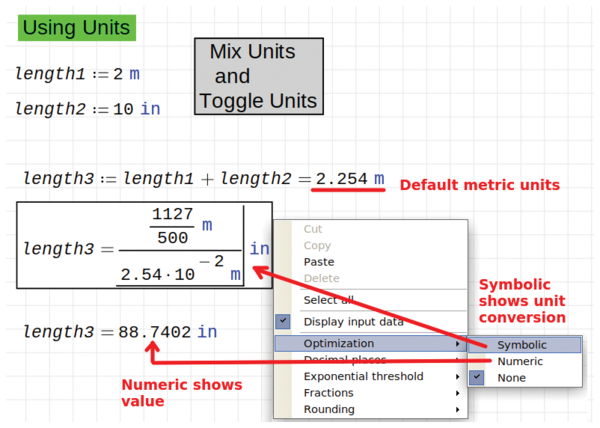Select the None optimization option

(x=510, y=378)
